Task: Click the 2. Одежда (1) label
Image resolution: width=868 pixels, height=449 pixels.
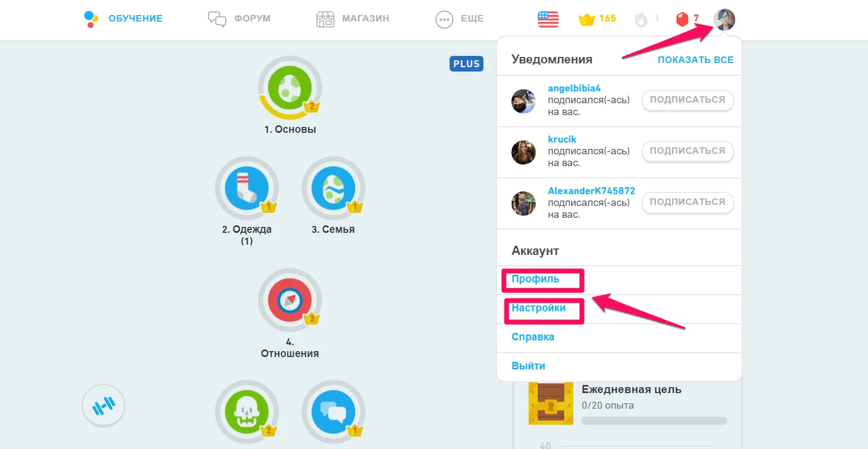Action: [x=247, y=235]
